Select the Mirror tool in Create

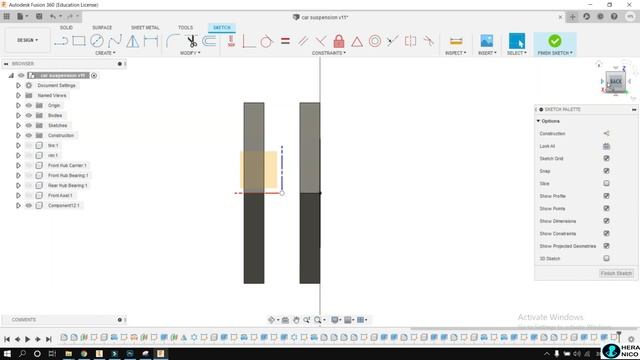[x=133, y=41]
